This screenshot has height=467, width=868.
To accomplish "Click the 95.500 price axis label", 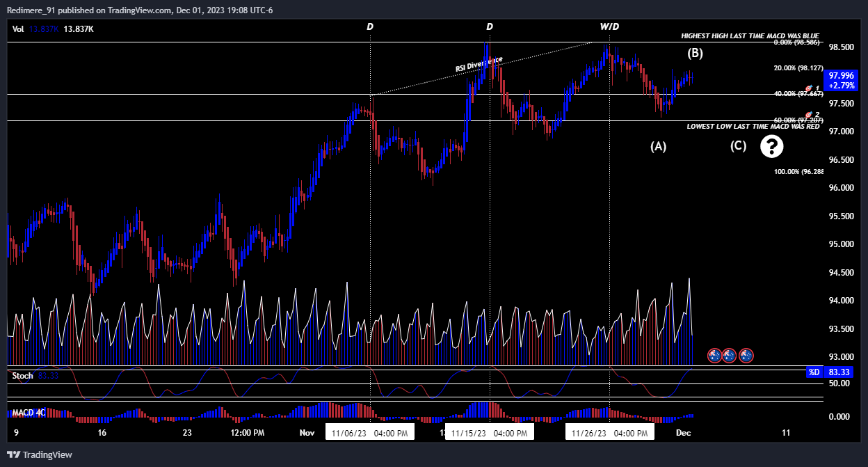I will click(842, 216).
